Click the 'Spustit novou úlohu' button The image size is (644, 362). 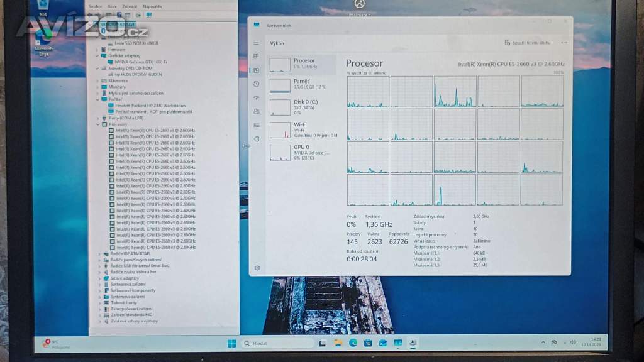[x=528, y=43]
